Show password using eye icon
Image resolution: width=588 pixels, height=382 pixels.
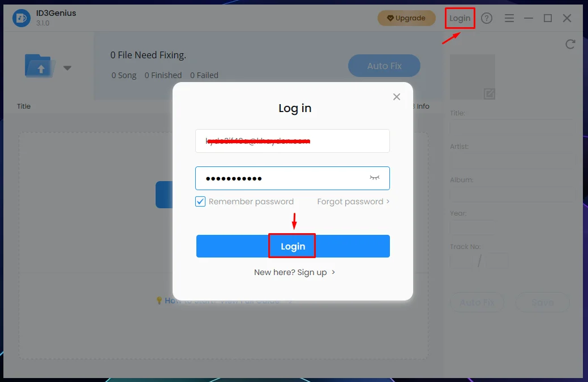[x=374, y=178]
